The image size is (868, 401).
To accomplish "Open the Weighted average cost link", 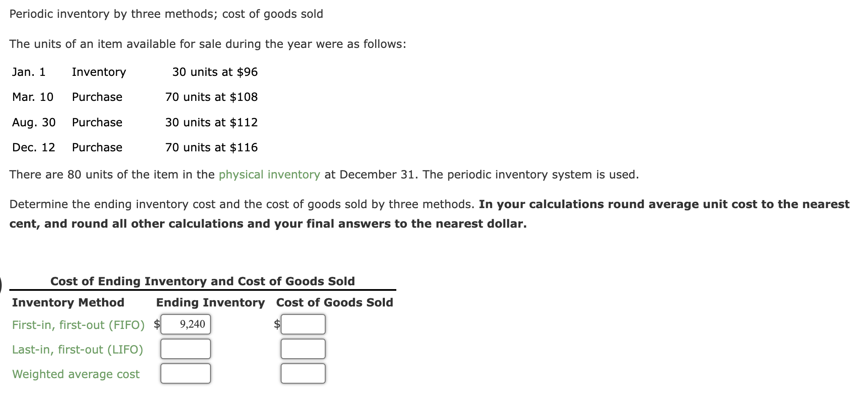I will 76,374.
